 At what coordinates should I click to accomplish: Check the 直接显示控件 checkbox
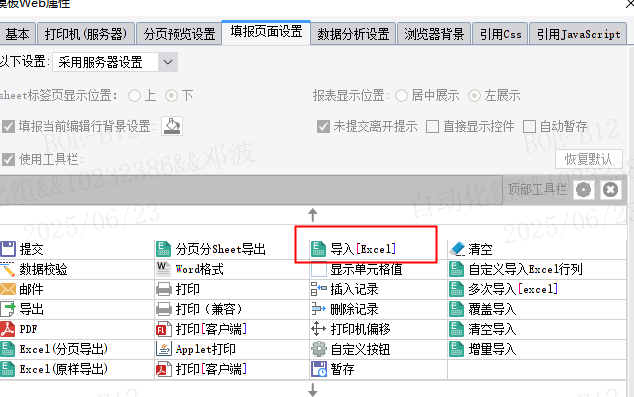(432, 127)
